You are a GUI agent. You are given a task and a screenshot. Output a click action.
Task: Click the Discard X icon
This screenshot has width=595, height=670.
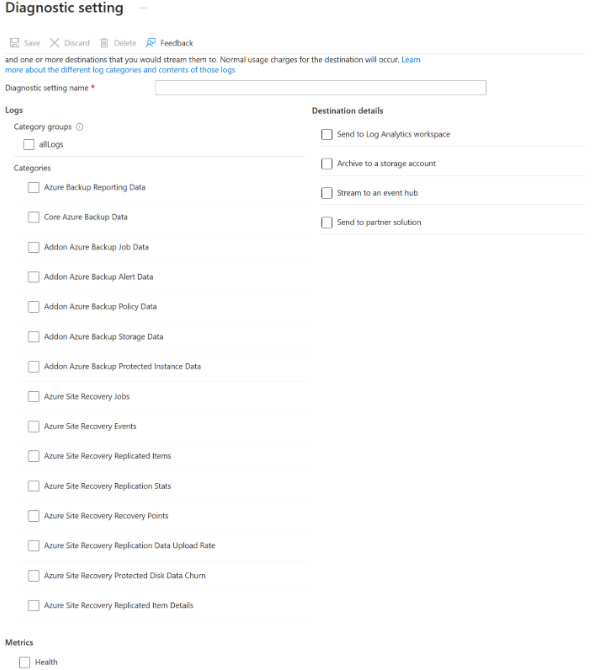(x=54, y=43)
